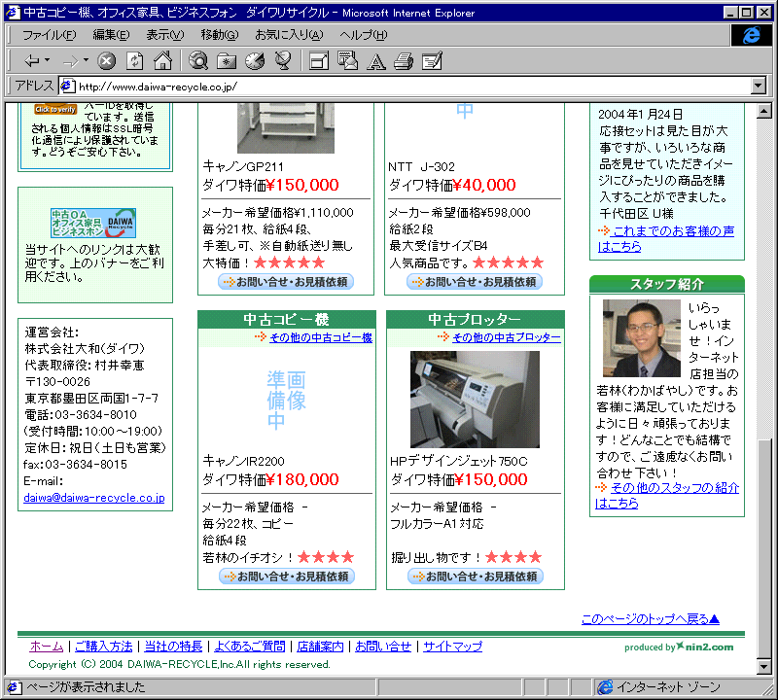The height and width of the screenshot is (700, 778).
Task: Click the 画像準備中 placeholder above キャノンIR2200
Action: click(286, 400)
